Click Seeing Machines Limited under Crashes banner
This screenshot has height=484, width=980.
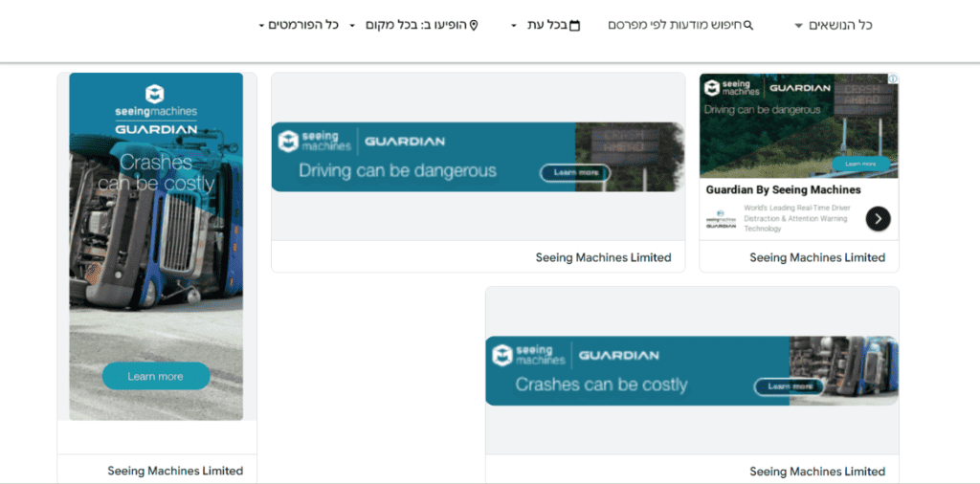click(x=817, y=472)
